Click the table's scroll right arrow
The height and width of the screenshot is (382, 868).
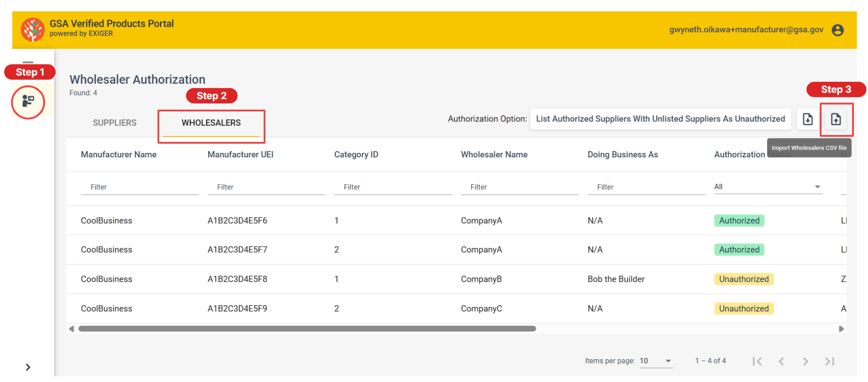[x=842, y=329]
